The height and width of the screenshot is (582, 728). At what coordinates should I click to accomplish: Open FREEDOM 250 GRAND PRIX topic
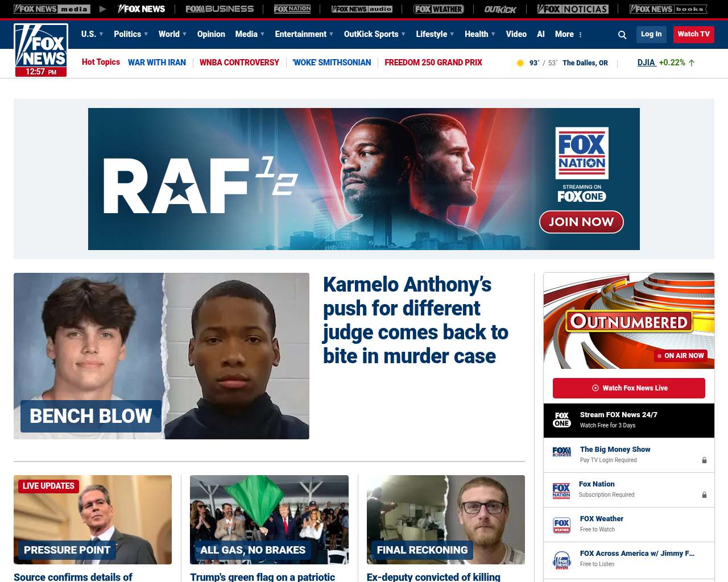click(x=433, y=63)
